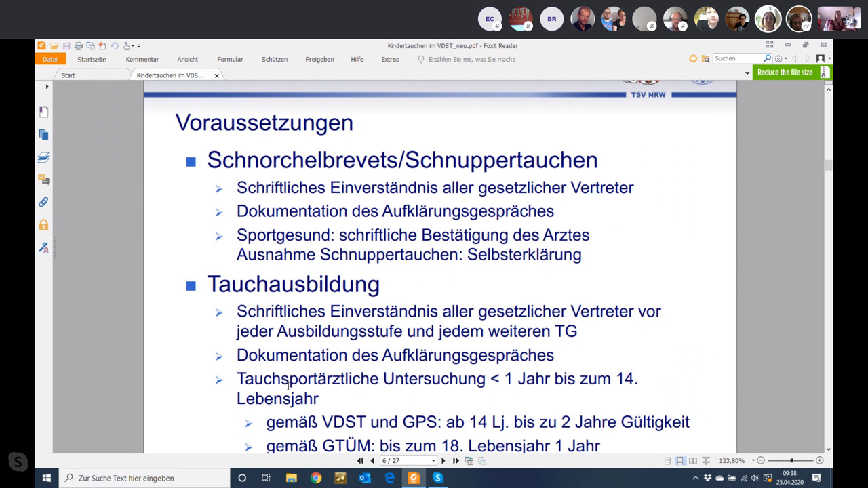
Task: Open the page number dropdown
Action: click(x=433, y=461)
